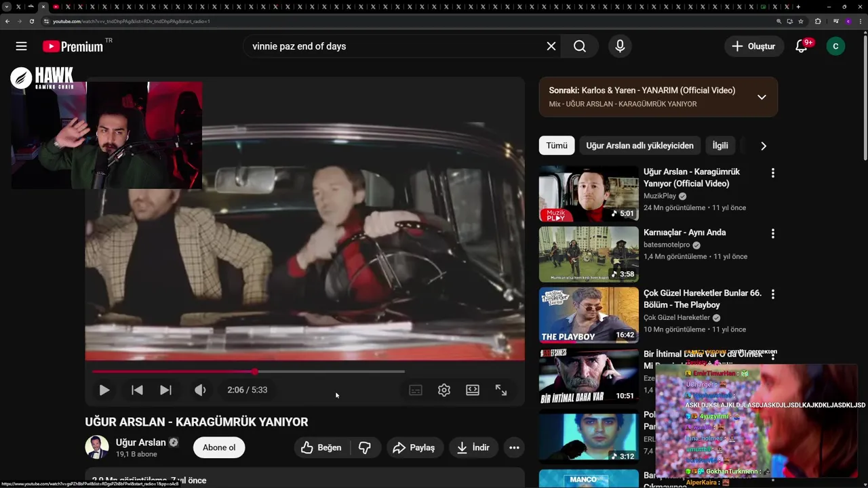Skip to the next video
The image size is (868, 488).
pos(165,390)
